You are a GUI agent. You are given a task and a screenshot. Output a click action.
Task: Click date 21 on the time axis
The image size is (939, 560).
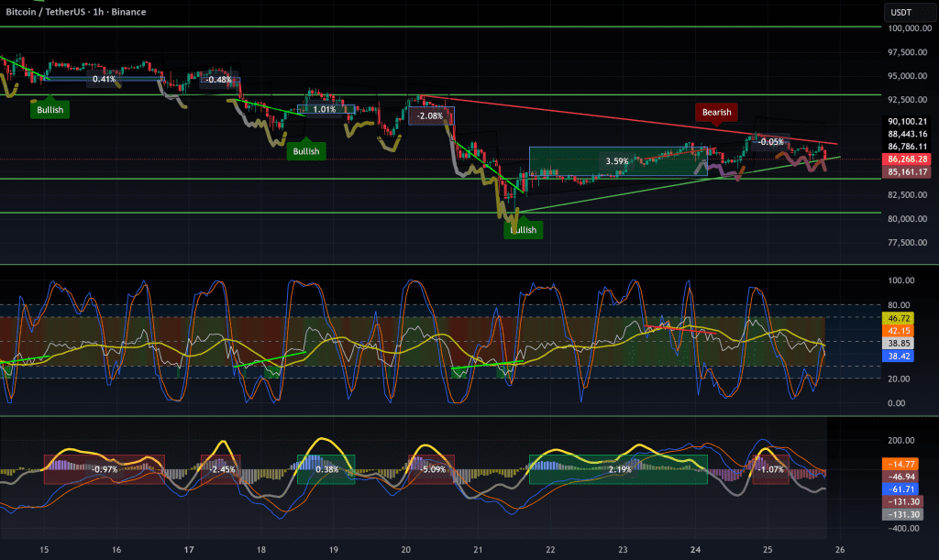point(478,550)
